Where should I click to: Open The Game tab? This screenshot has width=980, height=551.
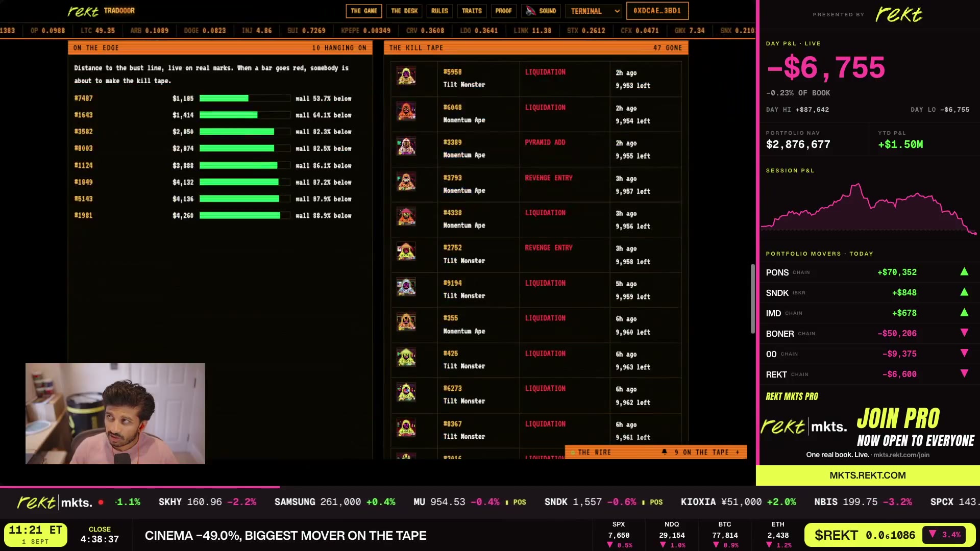pyautogui.click(x=364, y=11)
